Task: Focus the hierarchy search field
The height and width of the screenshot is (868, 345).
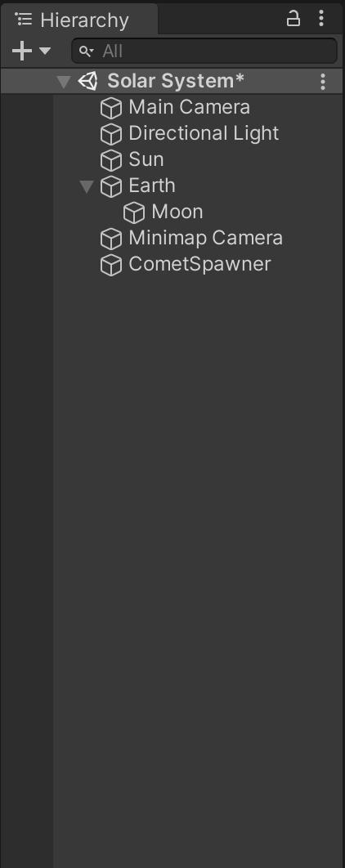Action: click(x=204, y=51)
